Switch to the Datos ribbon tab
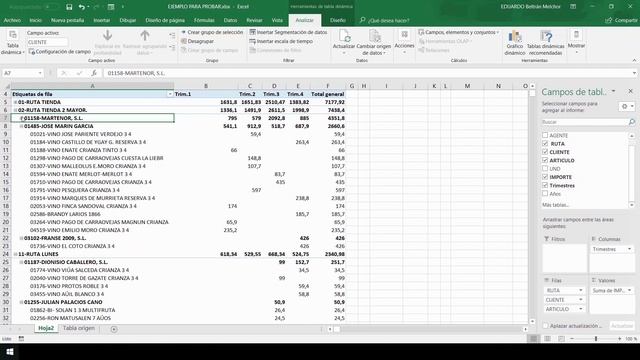 230,20
